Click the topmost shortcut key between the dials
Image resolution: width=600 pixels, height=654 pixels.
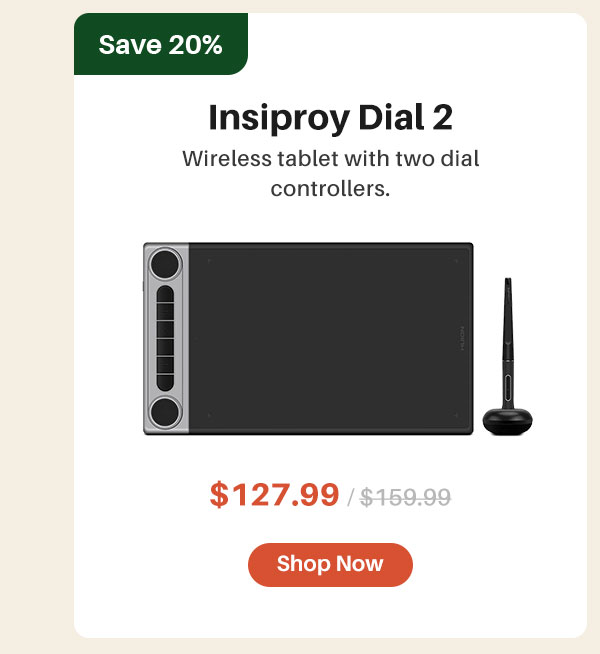click(166, 294)
